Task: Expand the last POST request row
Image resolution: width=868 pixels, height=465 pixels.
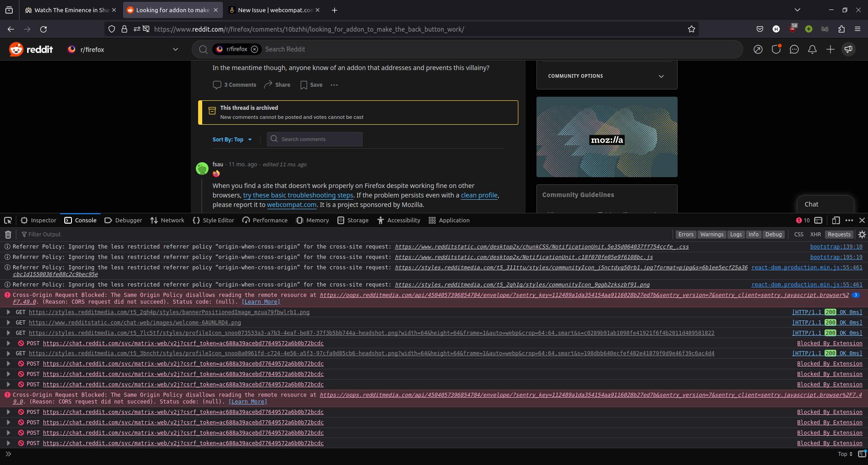Action: click(x=8, y=443)
